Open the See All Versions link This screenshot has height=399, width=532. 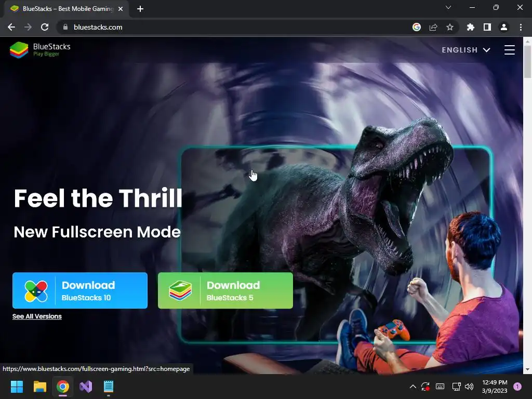[37, 316]
